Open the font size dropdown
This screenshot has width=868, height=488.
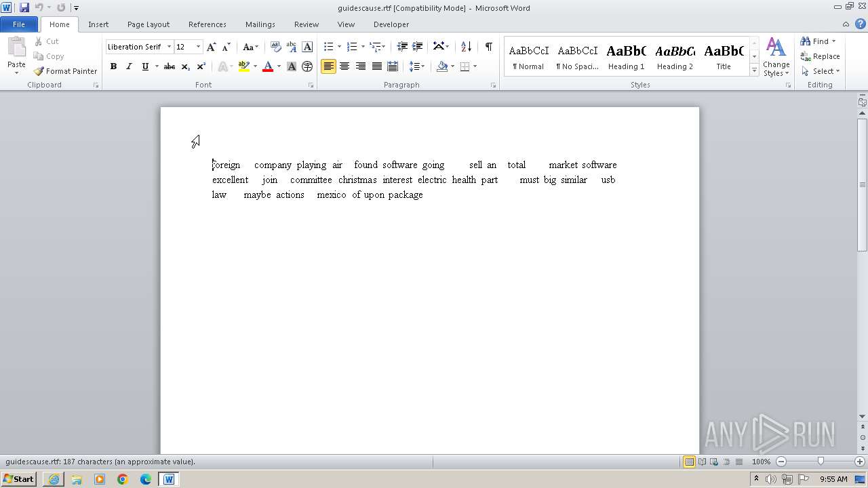coord(198,47)
